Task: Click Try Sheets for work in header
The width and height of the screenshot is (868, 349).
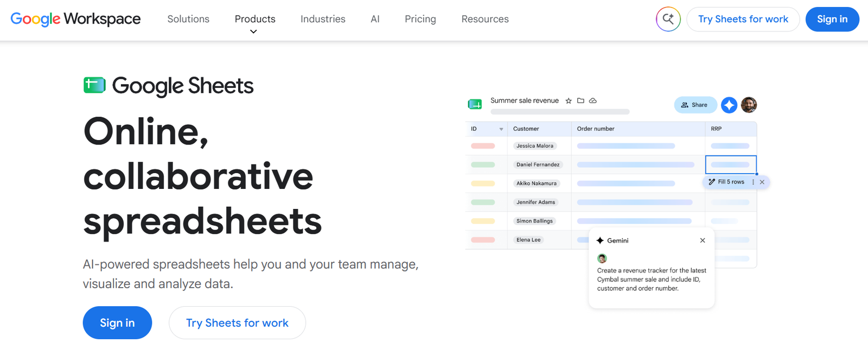Action: pos(743,19)
